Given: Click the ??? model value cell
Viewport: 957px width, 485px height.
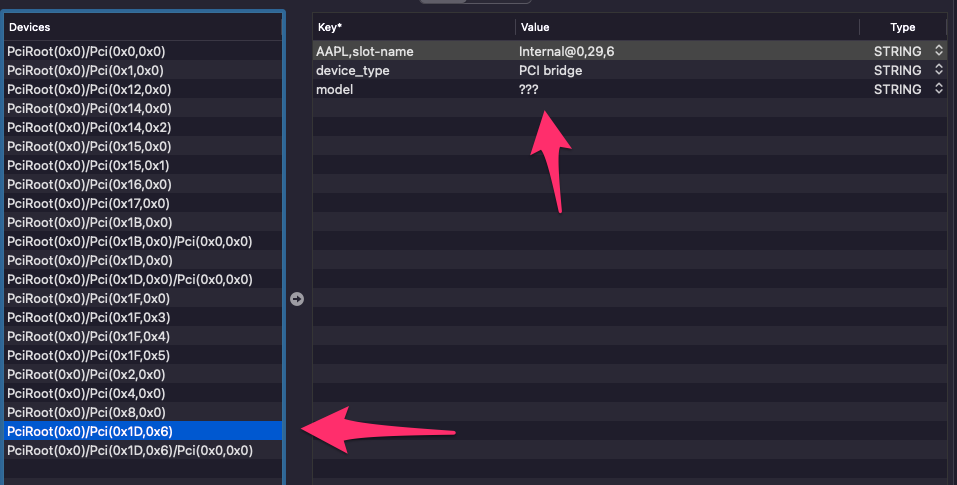Looking at the screenshot, I should [687, 89].
